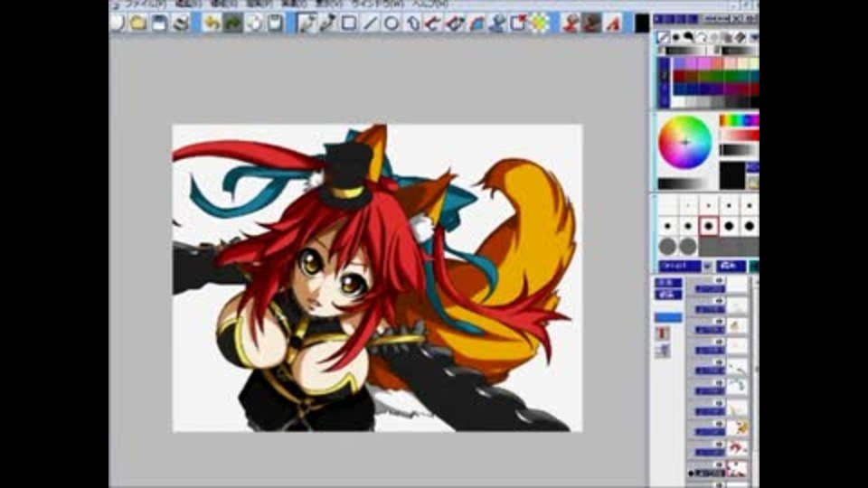Select the freehand pen drawing tool

point(307,23)
